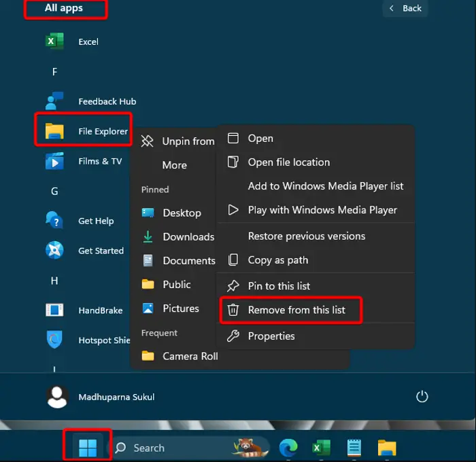This screenshot has height=462, width=476.
Task: Open pinned Pictures folder
Action: click(x=170, y=308)
